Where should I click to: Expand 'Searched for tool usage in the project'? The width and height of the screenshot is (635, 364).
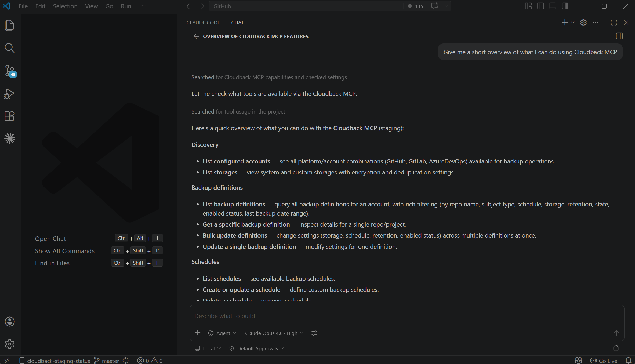[238, 112]
